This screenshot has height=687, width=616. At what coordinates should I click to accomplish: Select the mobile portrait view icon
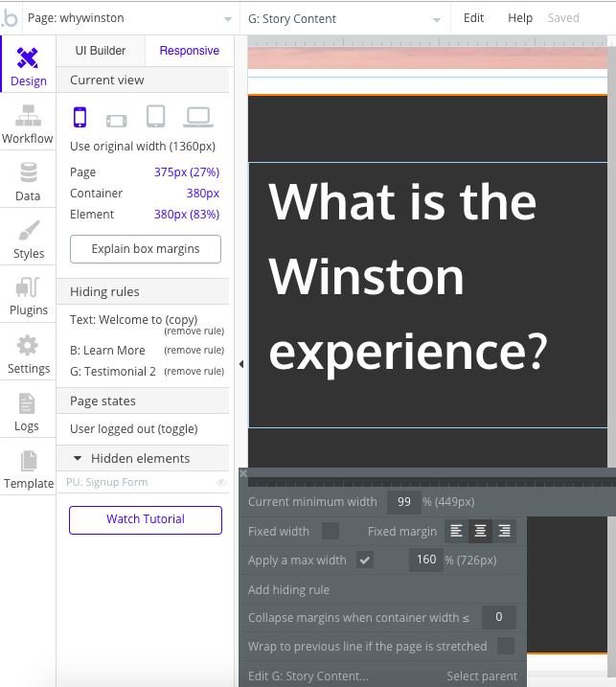pyautogui.click(x=80, y=117)
